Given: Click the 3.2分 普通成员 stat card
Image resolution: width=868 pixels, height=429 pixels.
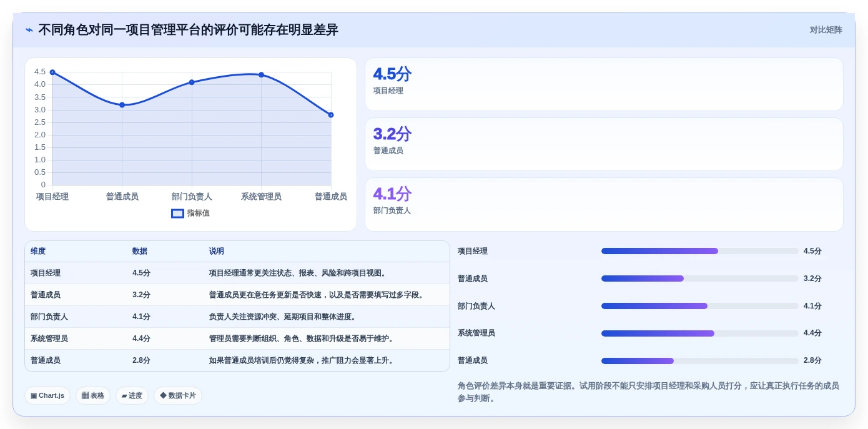Looking at the screenshot, I should click(604, 144).
